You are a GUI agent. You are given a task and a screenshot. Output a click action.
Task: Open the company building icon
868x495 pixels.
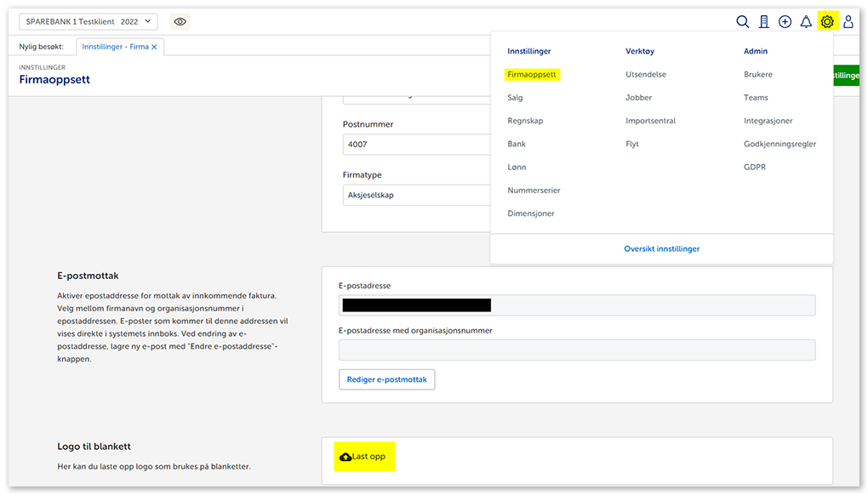tap(764, 22)
